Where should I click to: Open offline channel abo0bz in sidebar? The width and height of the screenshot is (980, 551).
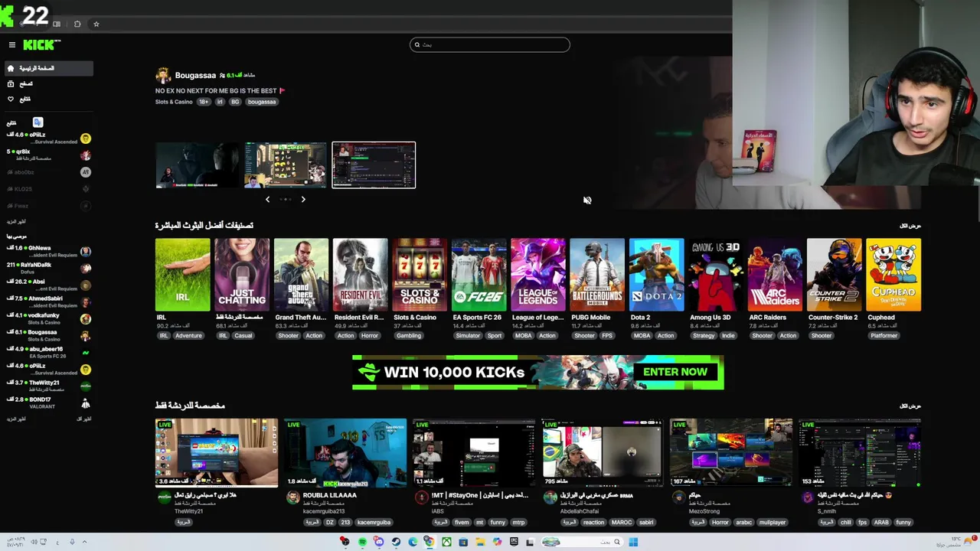47,172
